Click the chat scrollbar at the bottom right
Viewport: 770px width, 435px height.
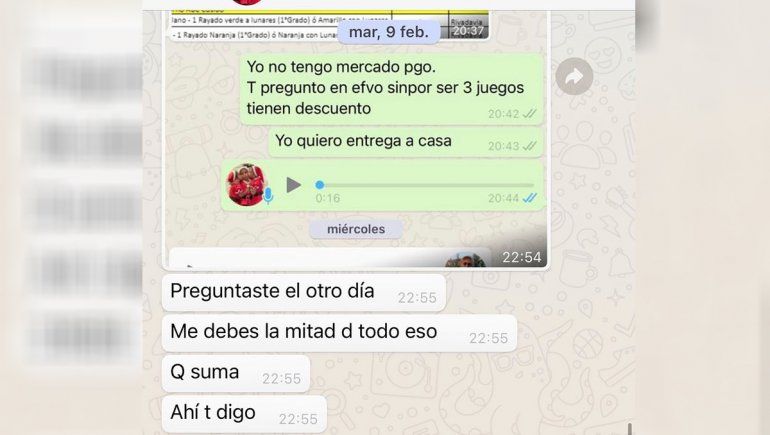tap(630, 428)
